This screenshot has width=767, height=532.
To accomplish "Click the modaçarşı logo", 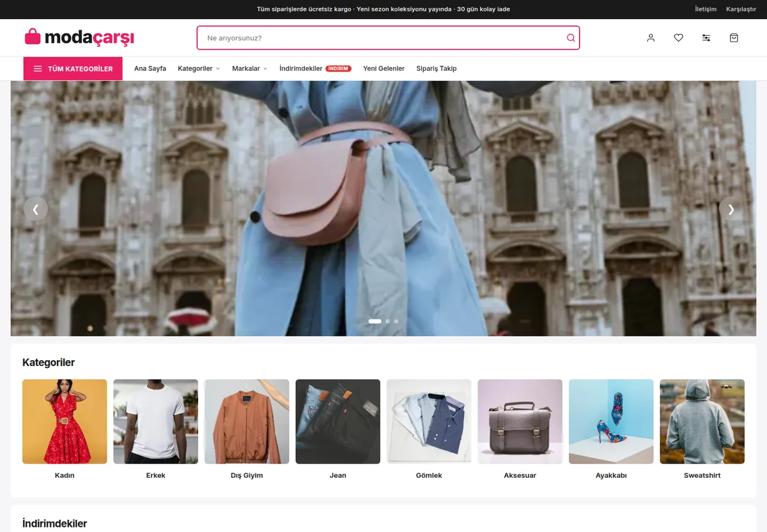I will tap(79, 37).
